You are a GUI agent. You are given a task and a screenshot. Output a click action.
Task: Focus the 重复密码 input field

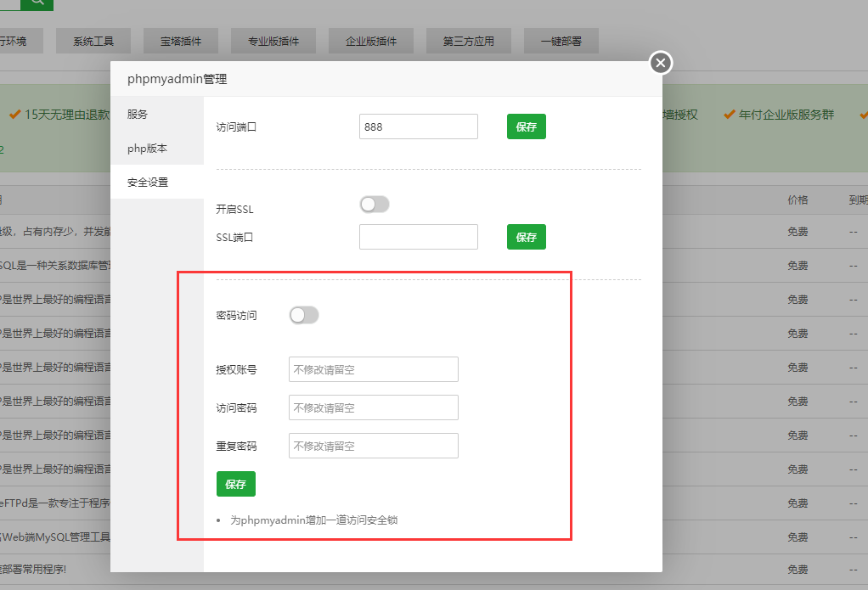[373, 446]
